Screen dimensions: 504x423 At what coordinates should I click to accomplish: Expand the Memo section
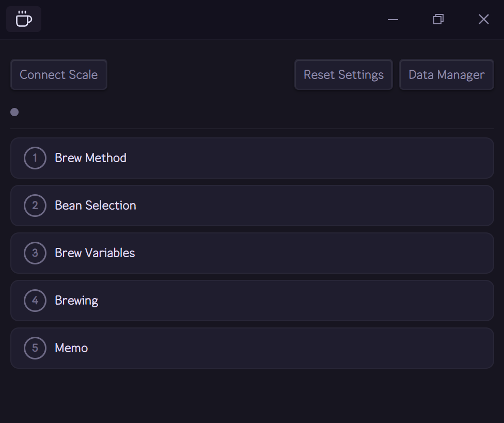pos(252,349)
